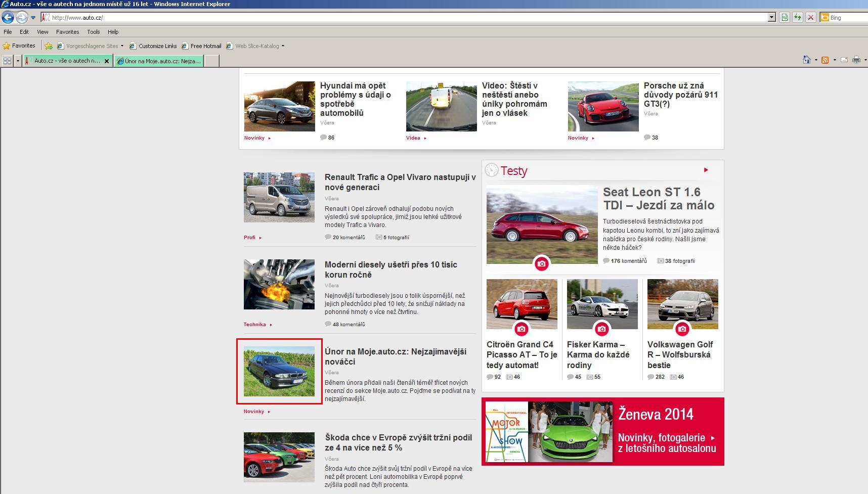Switch to the Únor na Moje.auto.cz tab
The width and height of the screenshot is (868, 494).
tap(159, 61)
